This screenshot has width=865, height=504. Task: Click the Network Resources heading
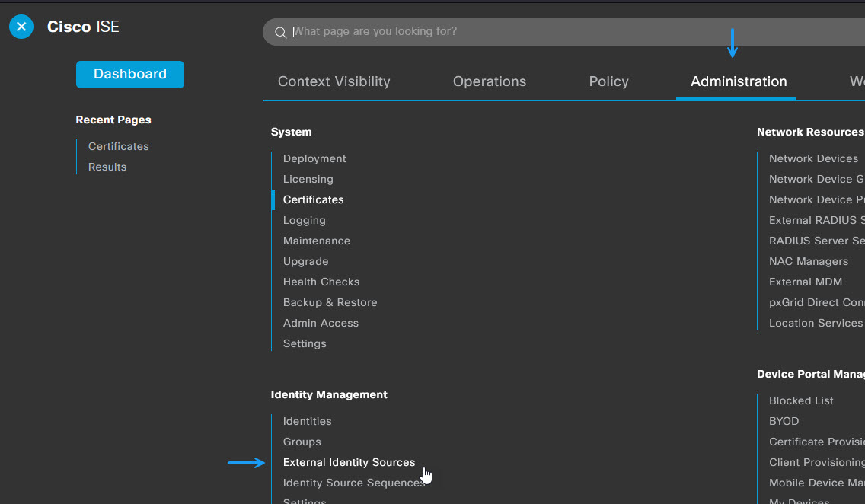(x=810, y=132)
